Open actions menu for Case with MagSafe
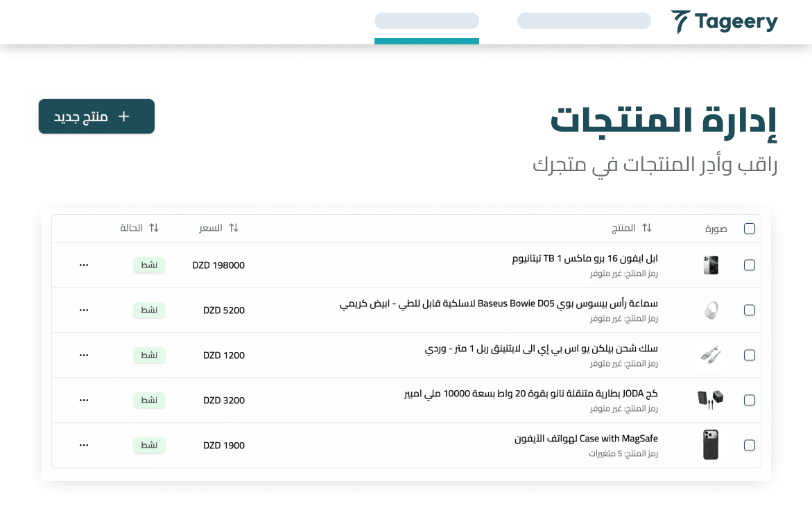Viewport: 812px width, 528px height. point(84,445)
